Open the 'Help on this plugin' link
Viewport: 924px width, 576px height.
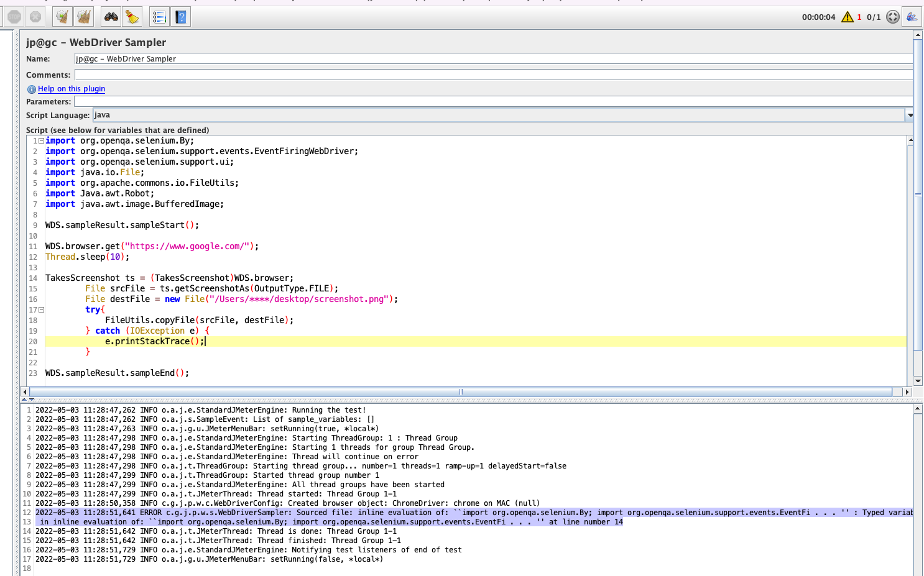click(72, 89)
